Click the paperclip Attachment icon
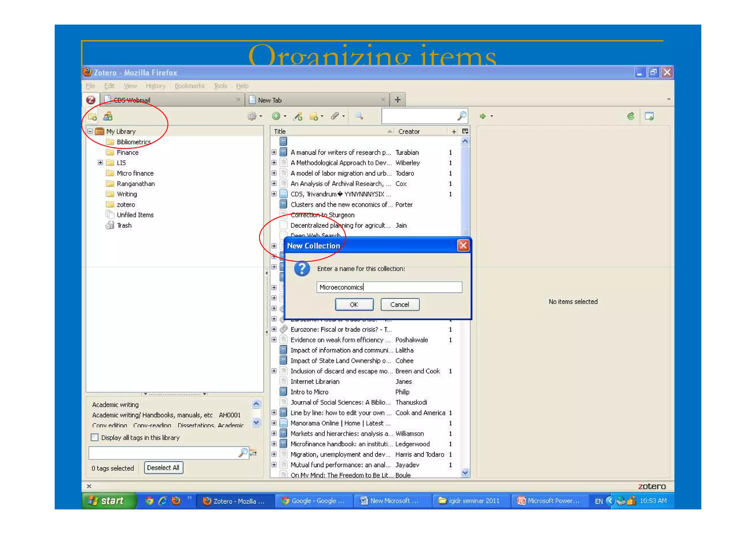The height and width of the screenshot is (534, 756). coord(335,116)
